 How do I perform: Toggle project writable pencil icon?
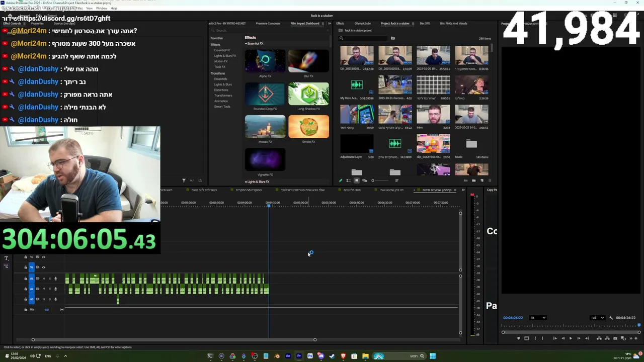[x=341, y=180]
